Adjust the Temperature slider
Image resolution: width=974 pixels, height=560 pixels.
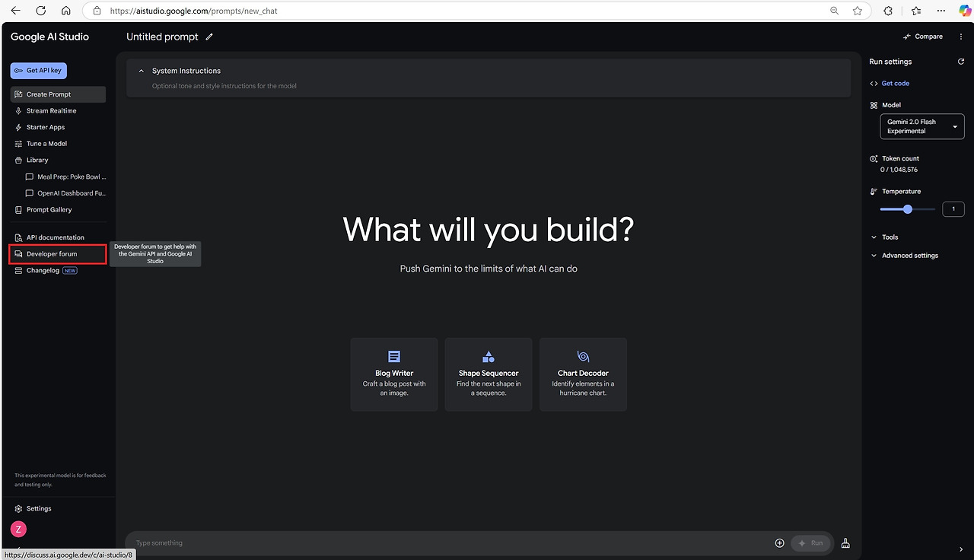coord(908,209)
